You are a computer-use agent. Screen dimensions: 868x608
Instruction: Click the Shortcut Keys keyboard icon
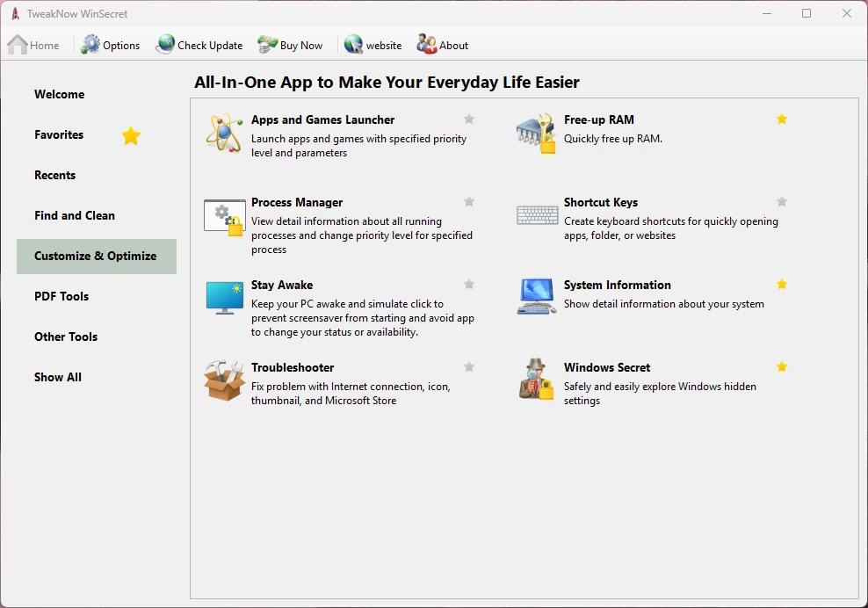537,215
